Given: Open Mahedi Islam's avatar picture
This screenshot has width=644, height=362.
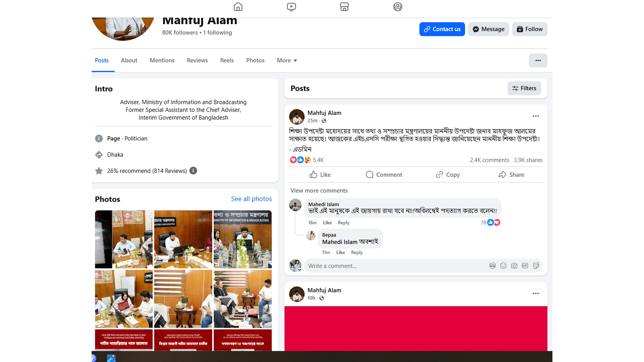Looking at the screenshot, I should click(x=295, y=205).
